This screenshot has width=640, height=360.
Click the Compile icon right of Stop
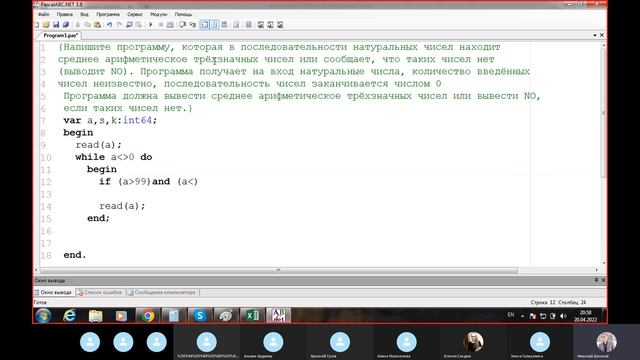tap(170, 25)
